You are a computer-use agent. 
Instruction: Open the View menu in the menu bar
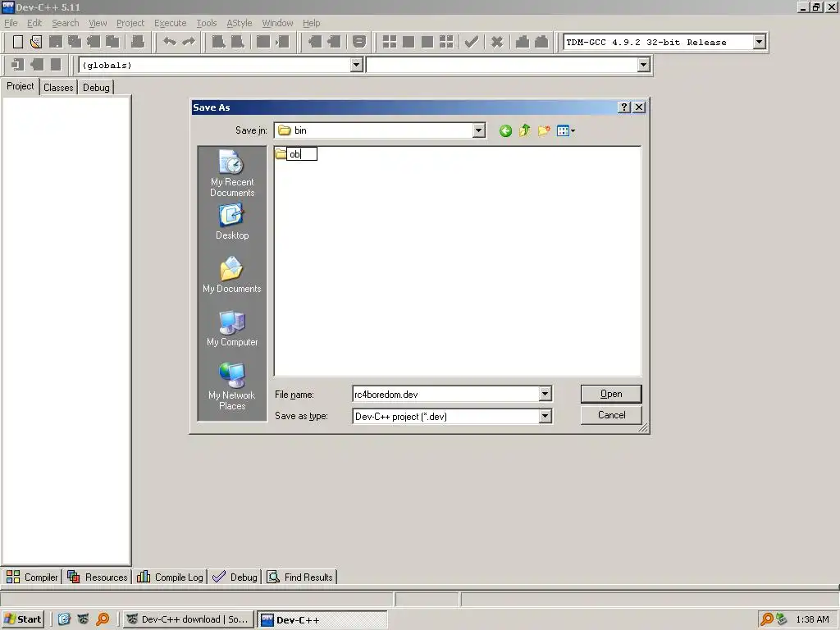tap(98, 23)
